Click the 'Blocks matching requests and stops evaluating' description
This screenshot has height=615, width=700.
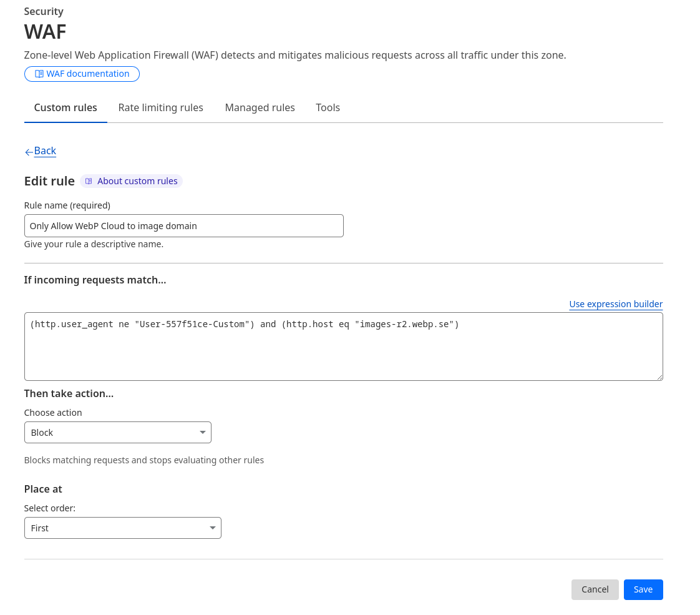tap(143, 460)
